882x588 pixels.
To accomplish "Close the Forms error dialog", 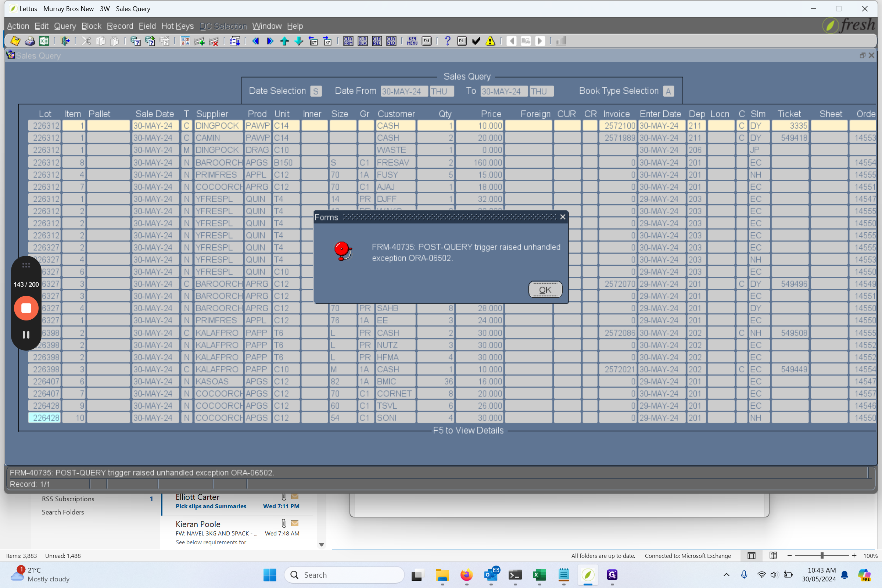I will [563, 217].
